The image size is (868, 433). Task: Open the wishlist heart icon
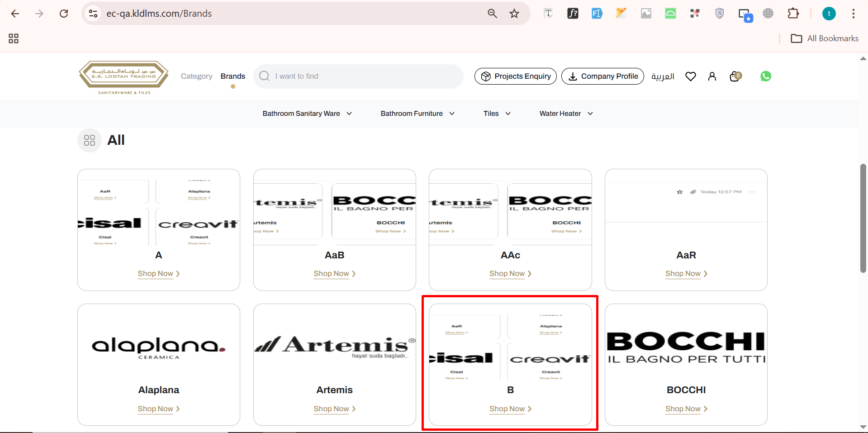point(690,76)
